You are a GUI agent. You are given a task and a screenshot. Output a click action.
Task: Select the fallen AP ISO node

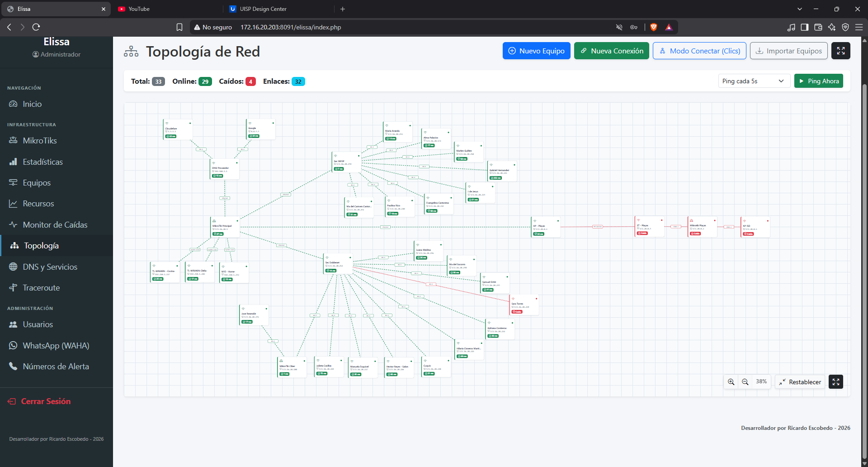coord(755,227)
